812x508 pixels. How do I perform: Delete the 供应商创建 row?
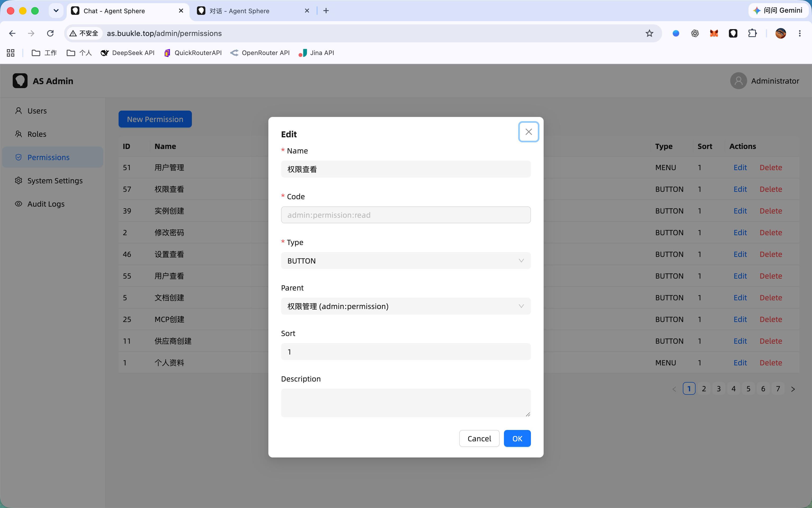click(771, 341)
